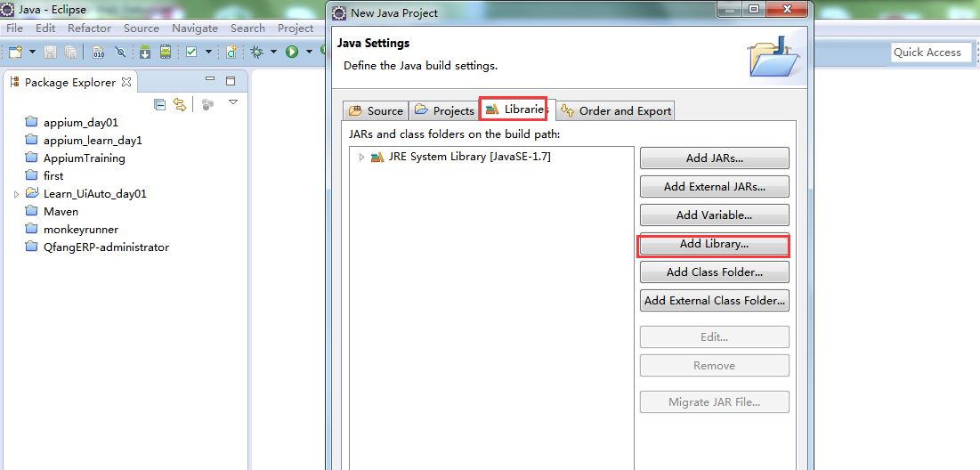Switch to the Libraries tab
This screenshot has width=980, height=470.
[x=516, y=109]
